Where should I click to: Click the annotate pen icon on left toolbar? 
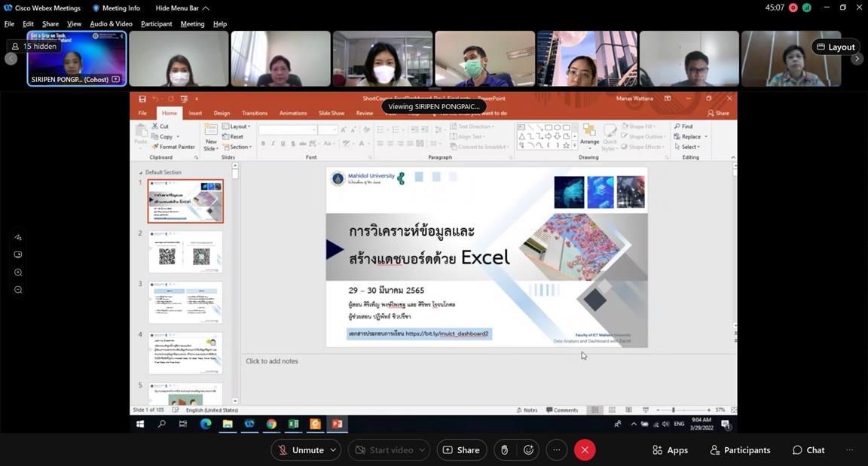[18, 237]
